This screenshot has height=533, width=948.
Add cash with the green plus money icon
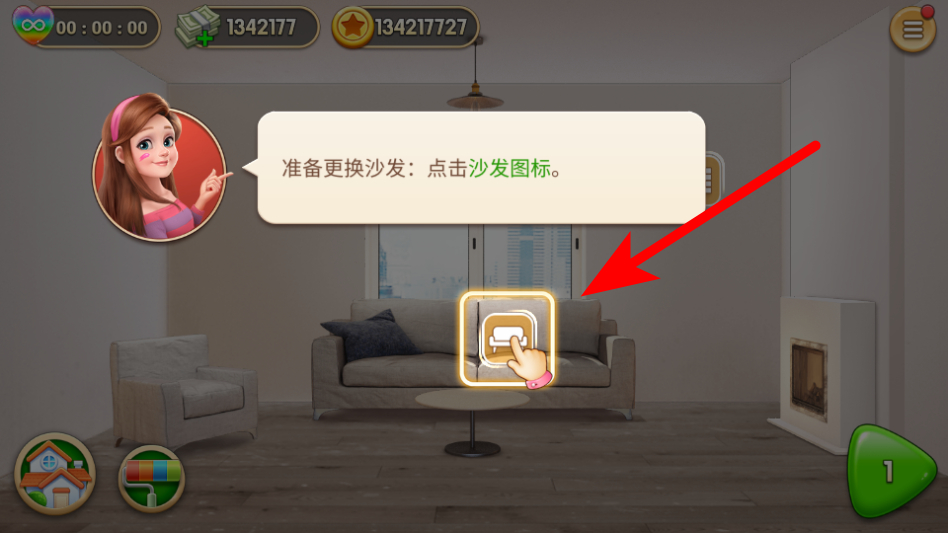point(197,27)
